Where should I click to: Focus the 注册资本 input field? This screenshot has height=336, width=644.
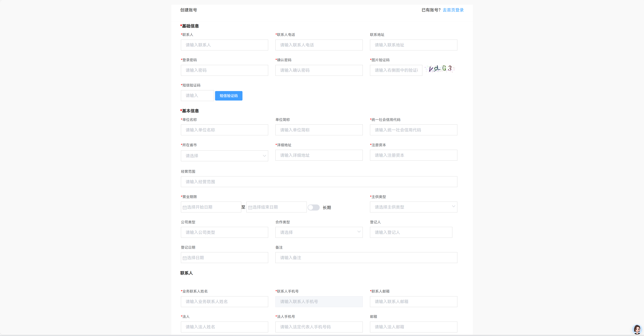pos(413,155)
